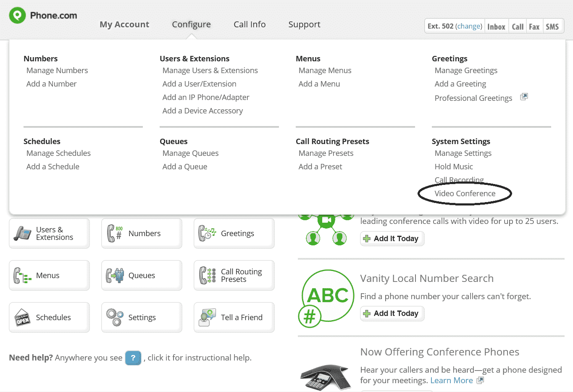Click the Tell a Friend icon
The image size is (573, 392).
(x=207, y=318)
